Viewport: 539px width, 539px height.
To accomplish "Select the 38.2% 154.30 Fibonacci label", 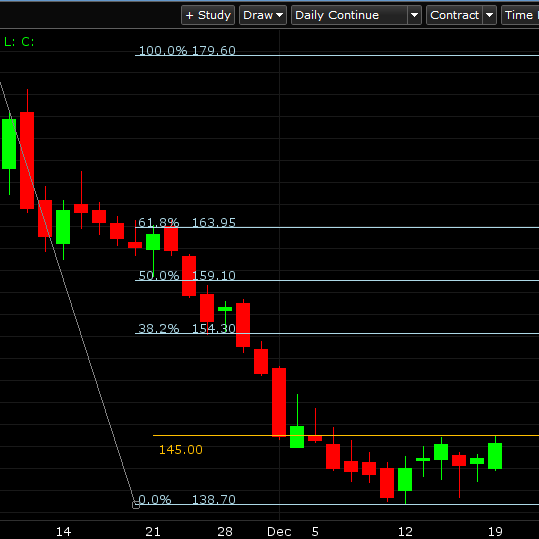I will point(187,329).
